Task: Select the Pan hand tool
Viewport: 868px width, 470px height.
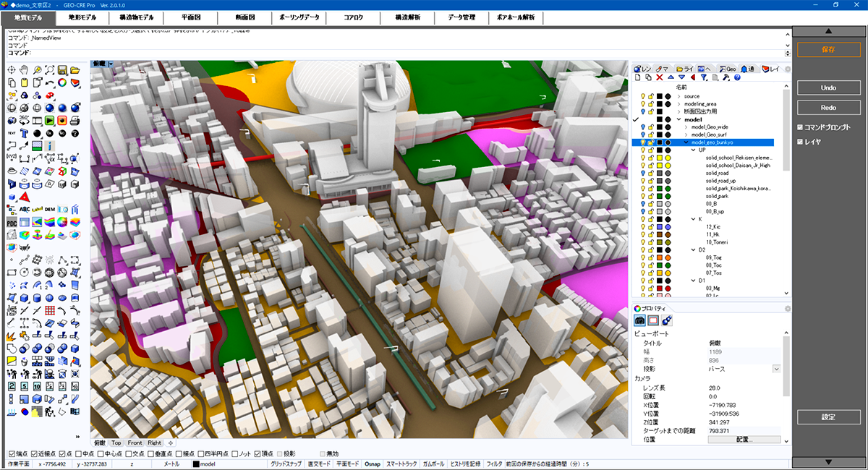Action: click(x=25, y=70)
